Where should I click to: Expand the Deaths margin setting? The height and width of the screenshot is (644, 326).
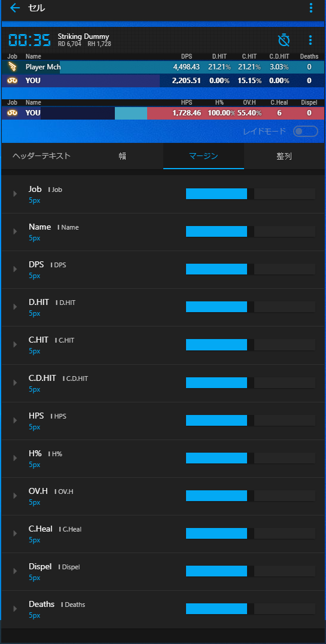pyautogui.click(x=15, y=609)
